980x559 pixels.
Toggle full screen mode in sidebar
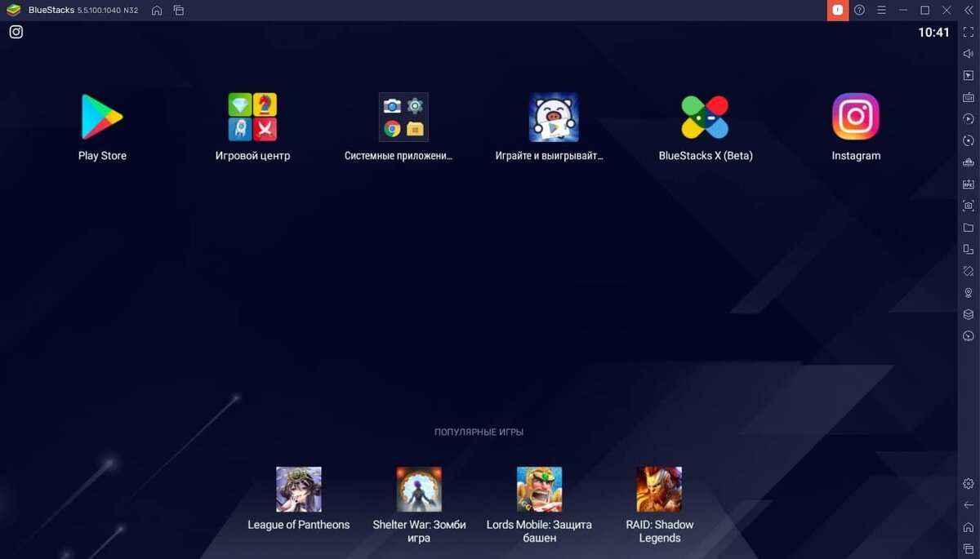(969, 31)
